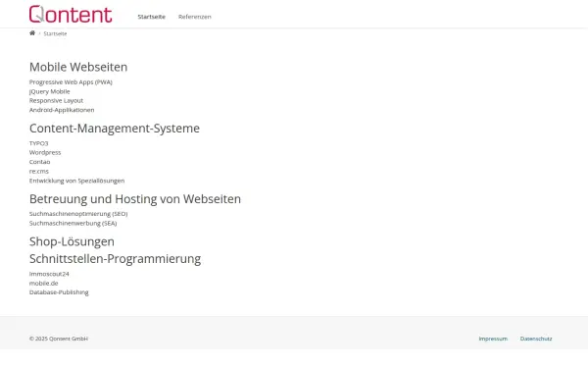Click the © 2025 Qontent GmbH copyright text
The image size is (588, 368).
pyautogui.click(x=59, y=339)
